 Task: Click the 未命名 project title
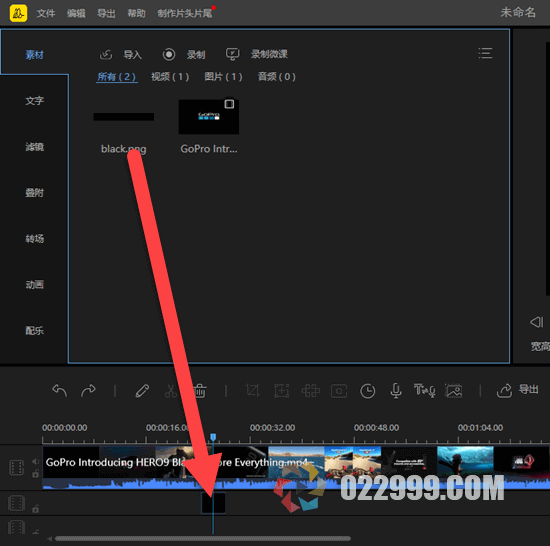pyautogui.click(x=518, y=13)
